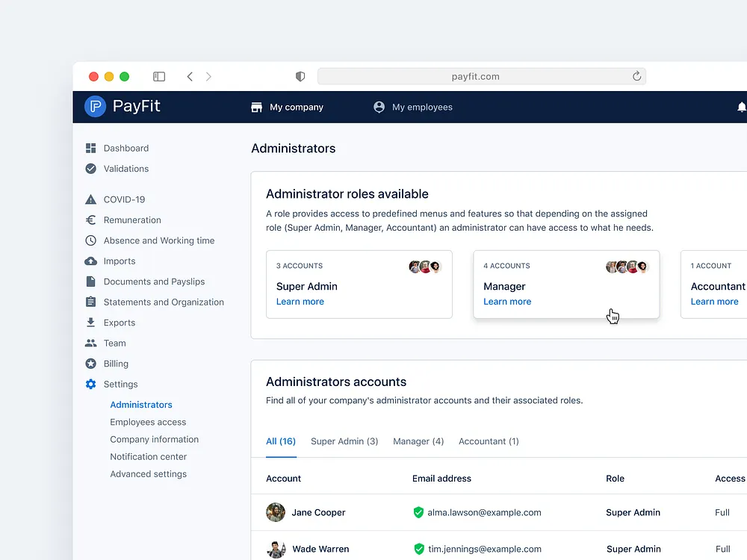Open the COVID-19 warning section

[x=90, y=199]
